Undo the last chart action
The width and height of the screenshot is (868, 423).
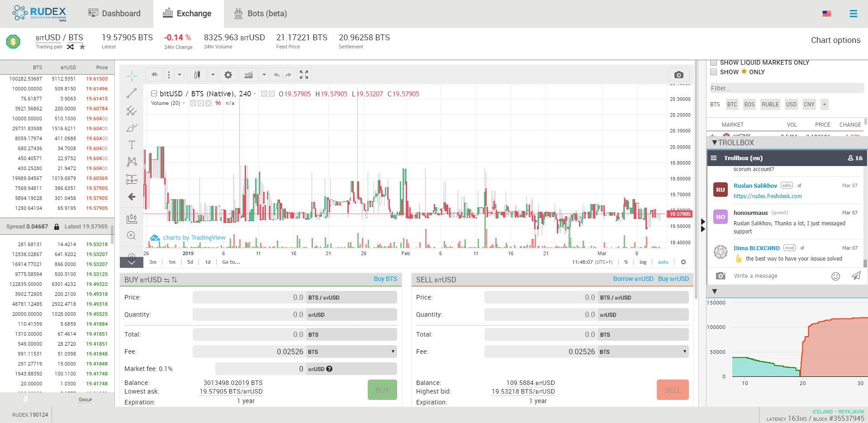[277, 75]
